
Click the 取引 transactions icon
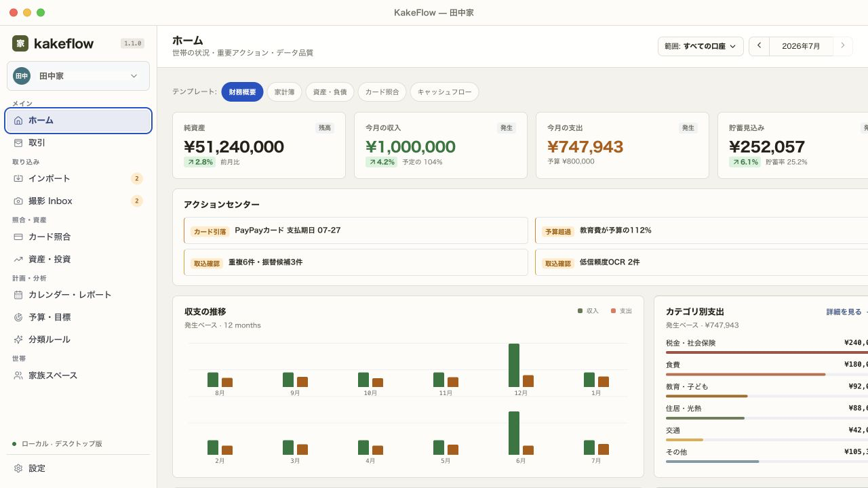click(x=18, y=143)
